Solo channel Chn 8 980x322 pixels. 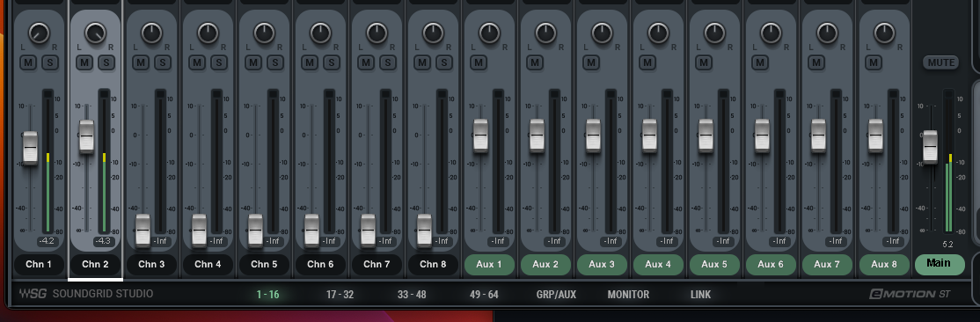pos(443,62)
